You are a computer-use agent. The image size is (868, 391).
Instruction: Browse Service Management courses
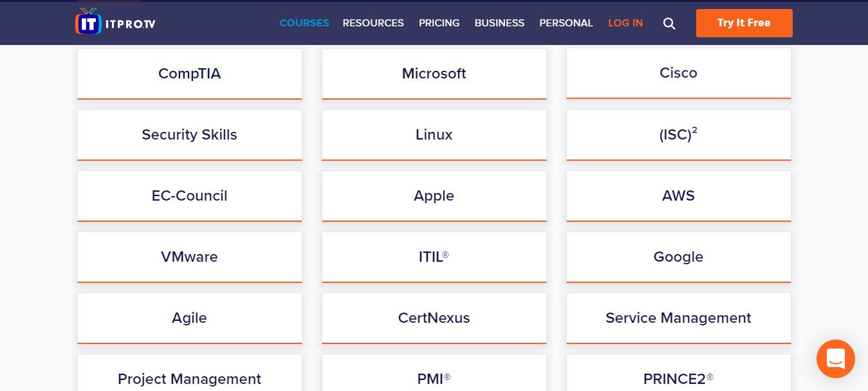pyautogui.click(x=678, y=318)
